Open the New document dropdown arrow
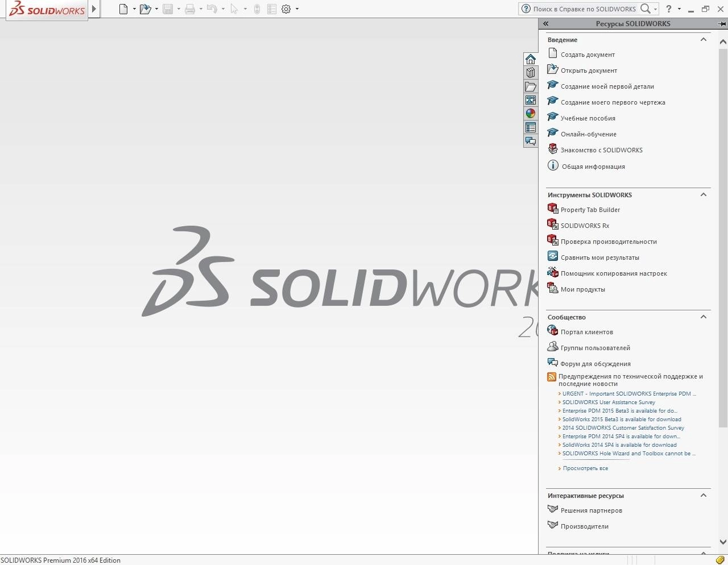 tap(134, 9)
